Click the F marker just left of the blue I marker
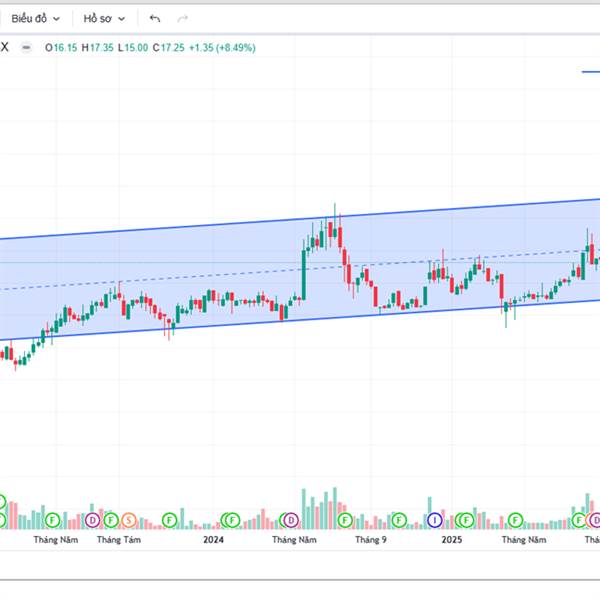 [399, 520]
